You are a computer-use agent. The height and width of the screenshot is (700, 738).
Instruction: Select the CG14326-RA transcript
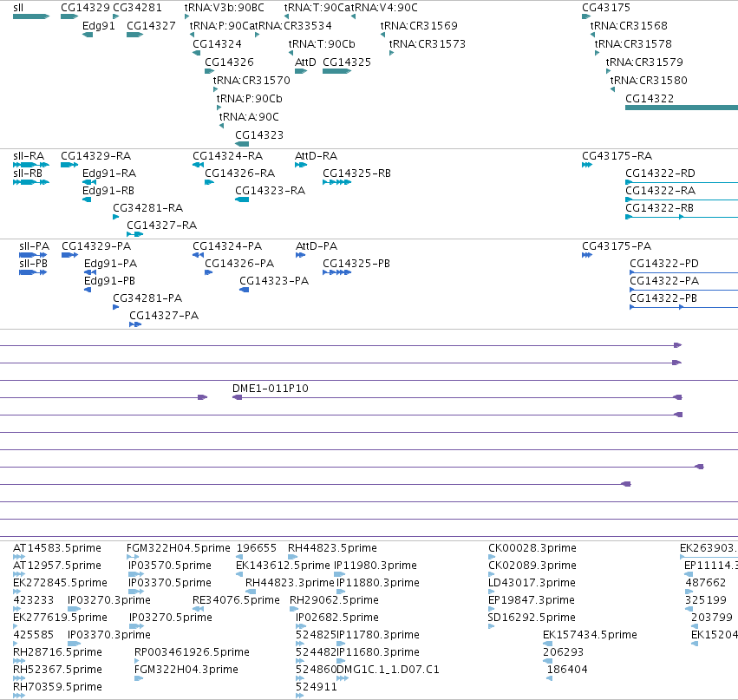[210, 182]
